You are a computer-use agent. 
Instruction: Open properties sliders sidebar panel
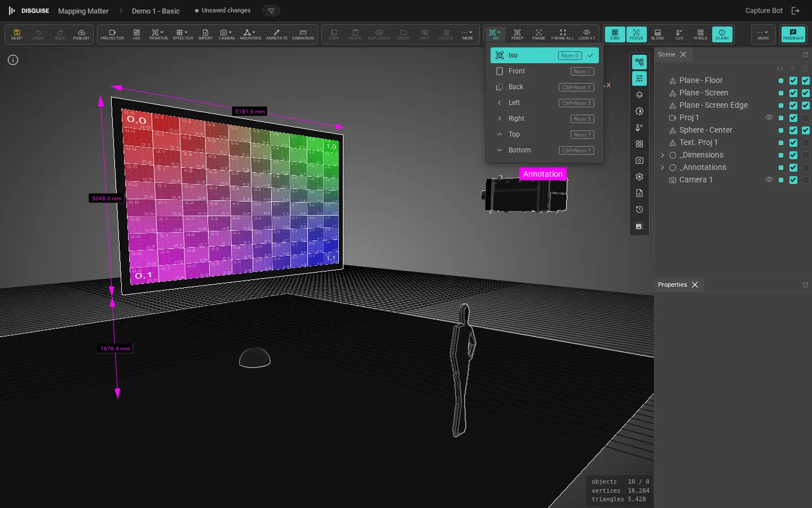point(639,78)
